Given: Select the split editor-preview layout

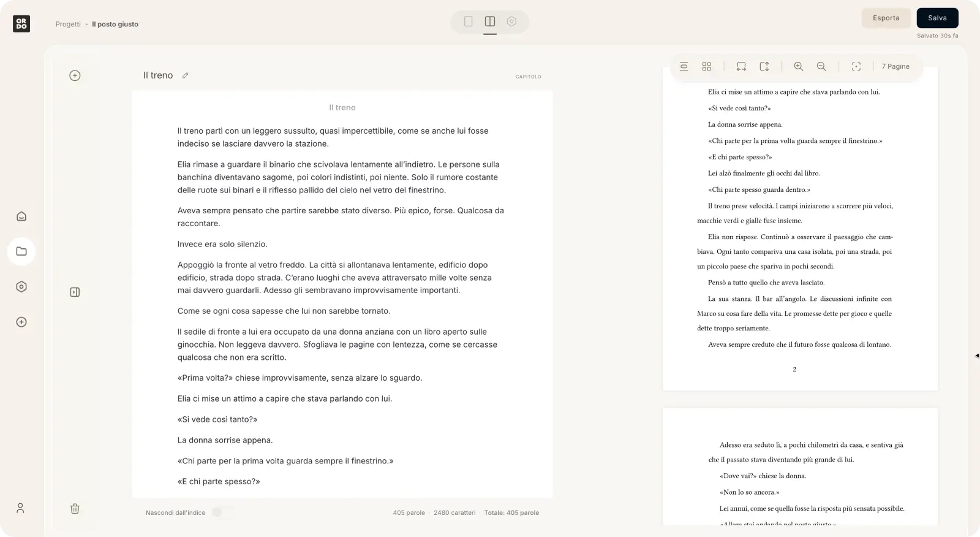Looking at the screenshot, I should pyautogui.click(x=490, y=21).
